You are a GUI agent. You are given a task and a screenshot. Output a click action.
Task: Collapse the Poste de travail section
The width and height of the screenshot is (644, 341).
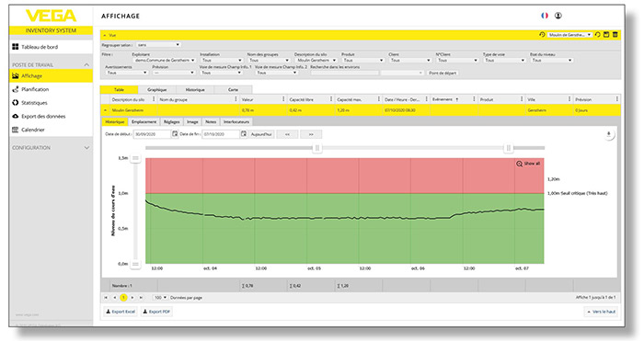point(86,65)
